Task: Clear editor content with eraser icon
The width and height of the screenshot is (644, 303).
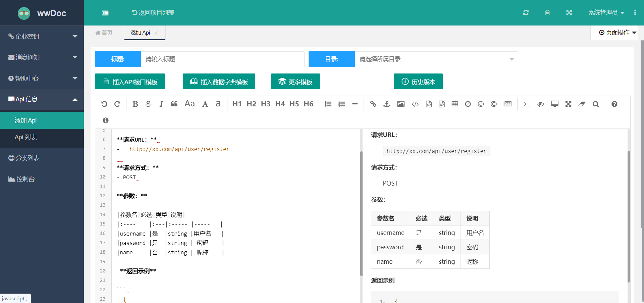Action: [582, 104]
